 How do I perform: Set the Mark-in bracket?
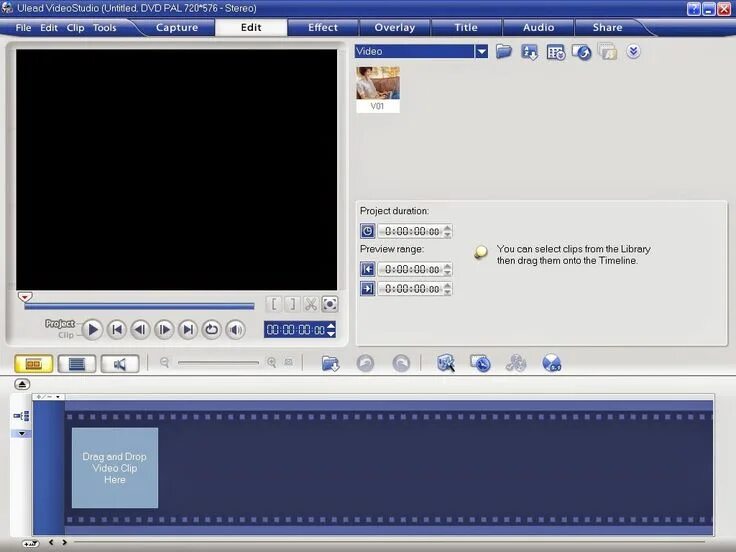pyautogui.click(x=274, y=304)
